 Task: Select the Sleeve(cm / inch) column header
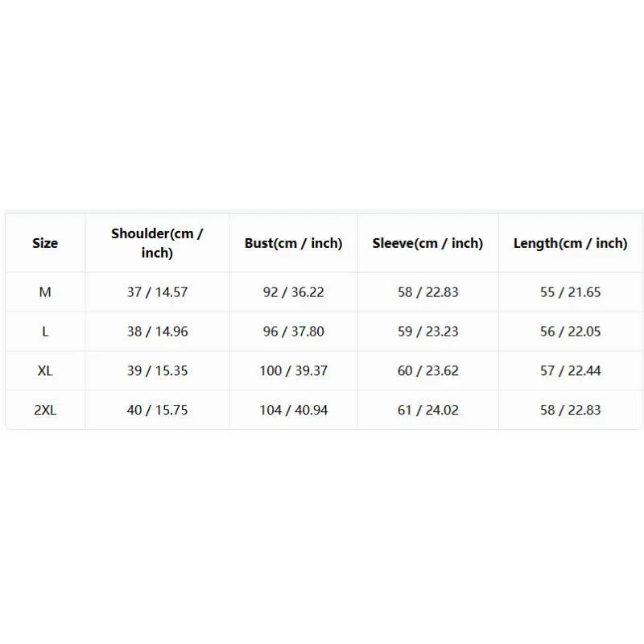click(x=427, y=243)
